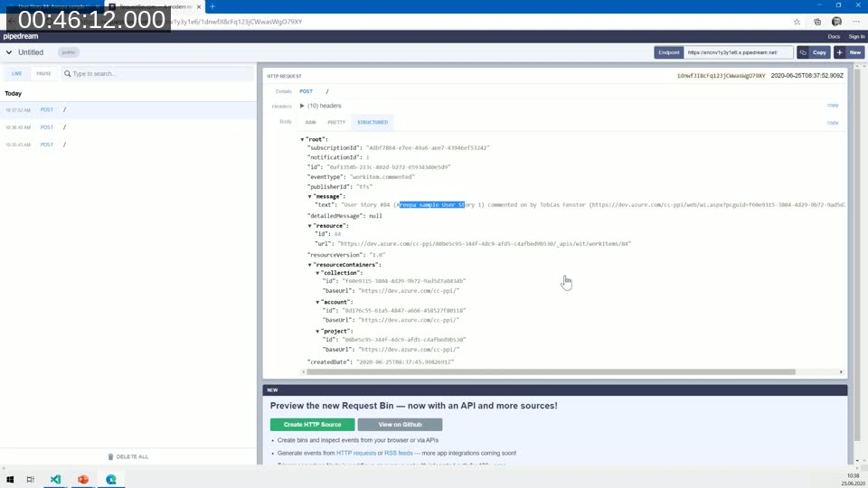Screen dimensions: 868x488
Task: Open a new browser tab with plus
Action: tap(212, 6)
